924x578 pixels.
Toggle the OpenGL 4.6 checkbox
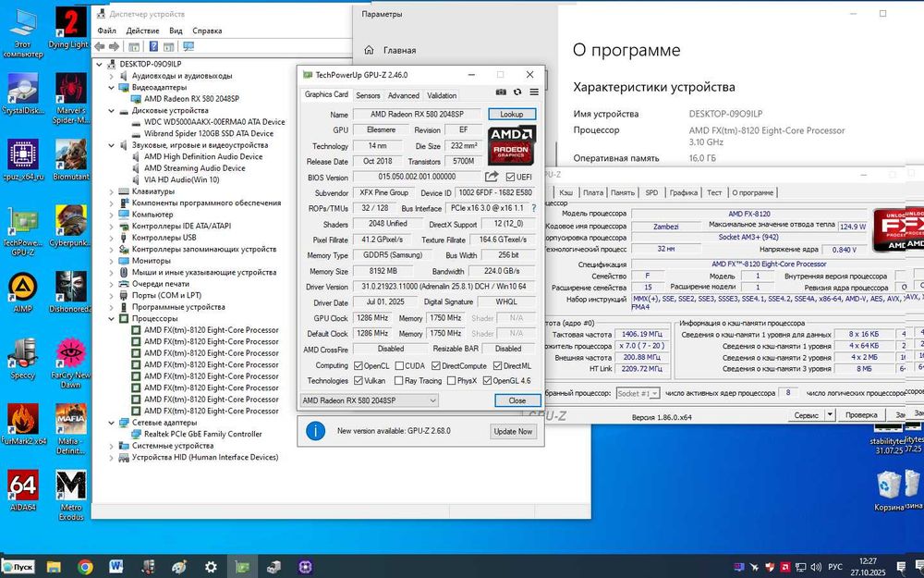(x=487, y=381)
